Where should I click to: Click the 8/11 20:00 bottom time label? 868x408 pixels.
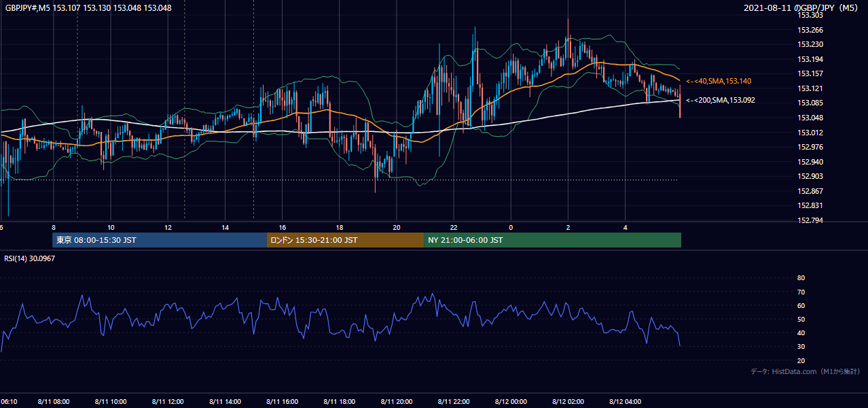click(x=397, y=402)
